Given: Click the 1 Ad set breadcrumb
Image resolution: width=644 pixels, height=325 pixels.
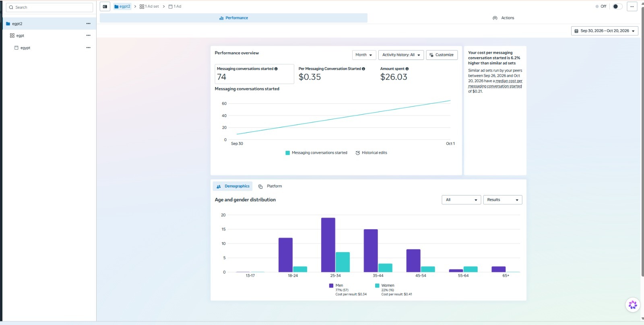Looking at the screenshot, I should coord(149,6).
